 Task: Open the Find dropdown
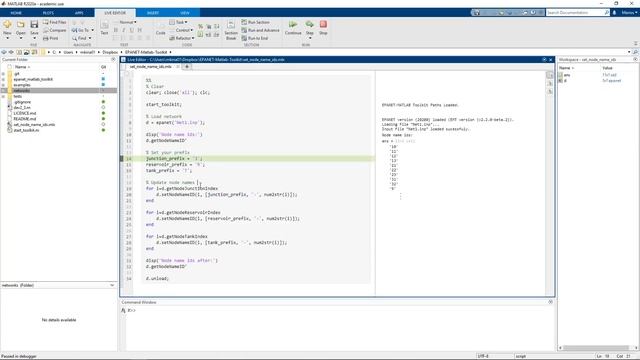pyautogui.click(x=82, y=38)
